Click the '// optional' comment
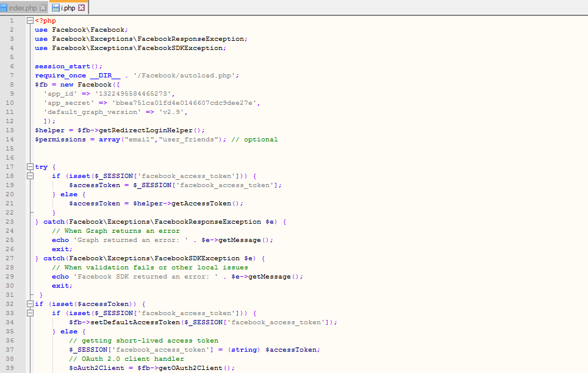588x373 pixels. (254, 140)
